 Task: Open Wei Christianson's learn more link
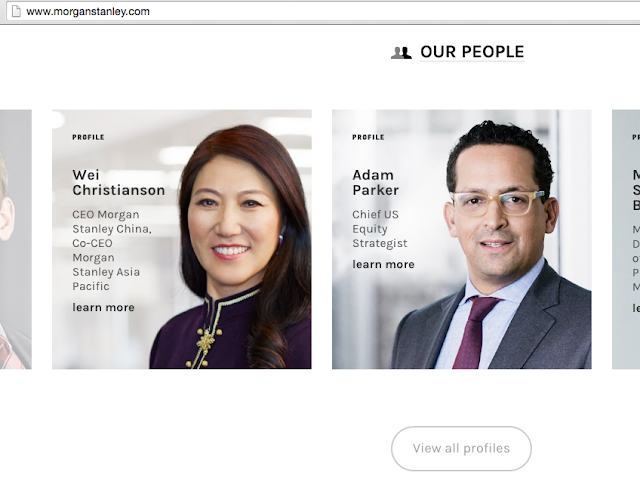[x=103, y=307]
